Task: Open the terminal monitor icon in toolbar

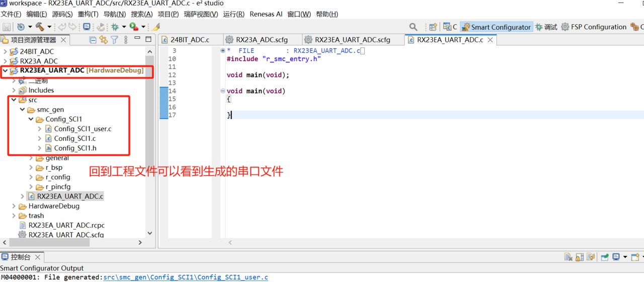Action: click(87, 27)
